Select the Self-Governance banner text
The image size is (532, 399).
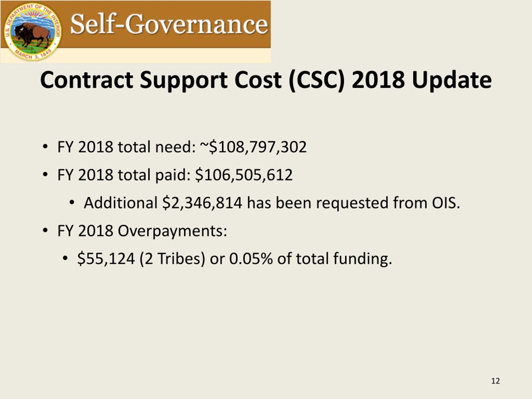[169, 24]
